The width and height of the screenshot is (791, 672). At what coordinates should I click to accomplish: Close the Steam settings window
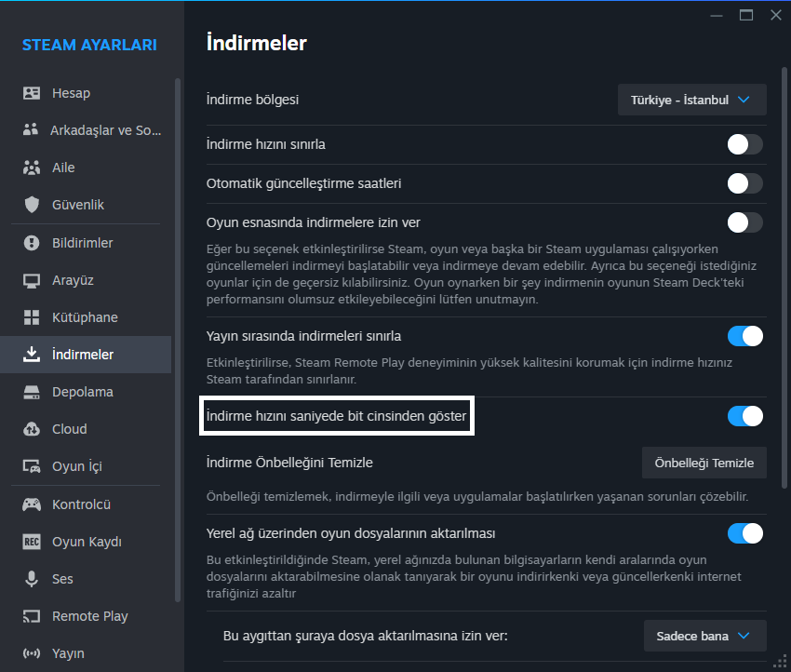pyautogui.click(x=776, y=15)
